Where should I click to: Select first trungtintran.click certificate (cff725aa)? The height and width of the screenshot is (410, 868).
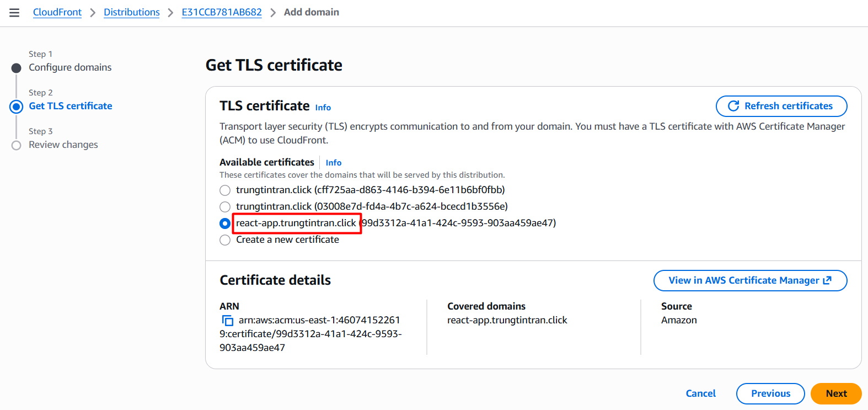(225, 190)
